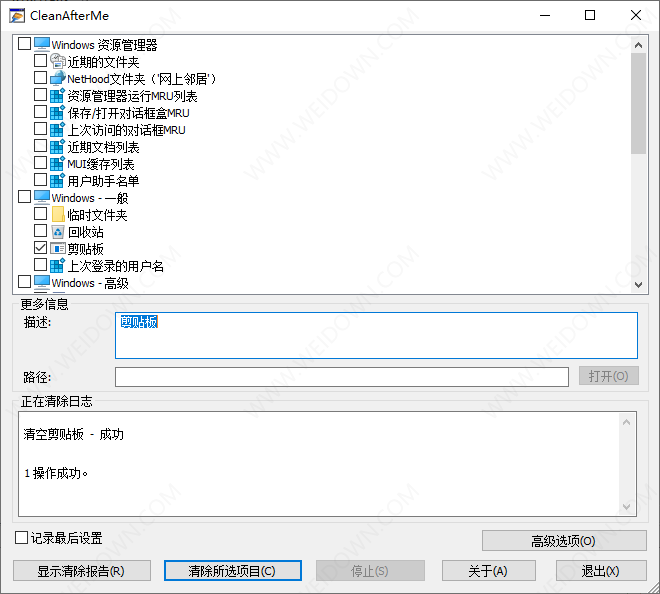This screenshot has height=594, width=660.
Task: Click the 近期的文件夹 recent folder icon
Action: coord(58,61)
